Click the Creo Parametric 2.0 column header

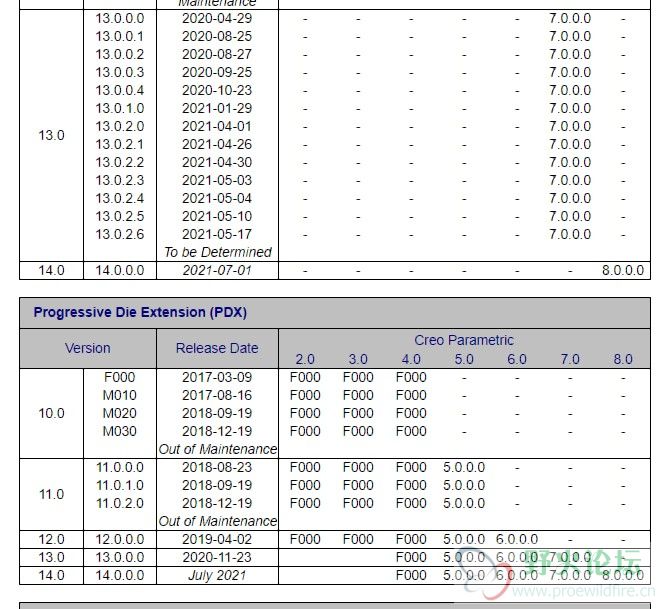[x=305, y=360]
